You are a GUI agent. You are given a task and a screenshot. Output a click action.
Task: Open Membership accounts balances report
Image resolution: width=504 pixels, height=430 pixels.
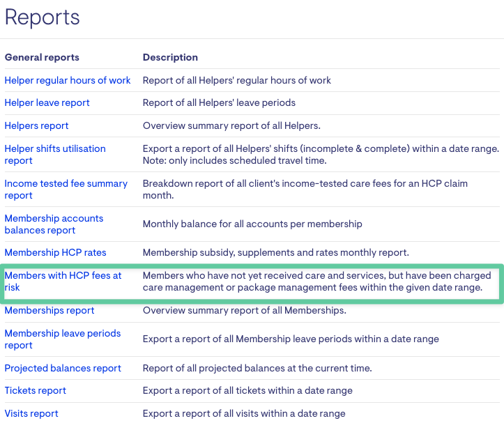click(54, 224)
